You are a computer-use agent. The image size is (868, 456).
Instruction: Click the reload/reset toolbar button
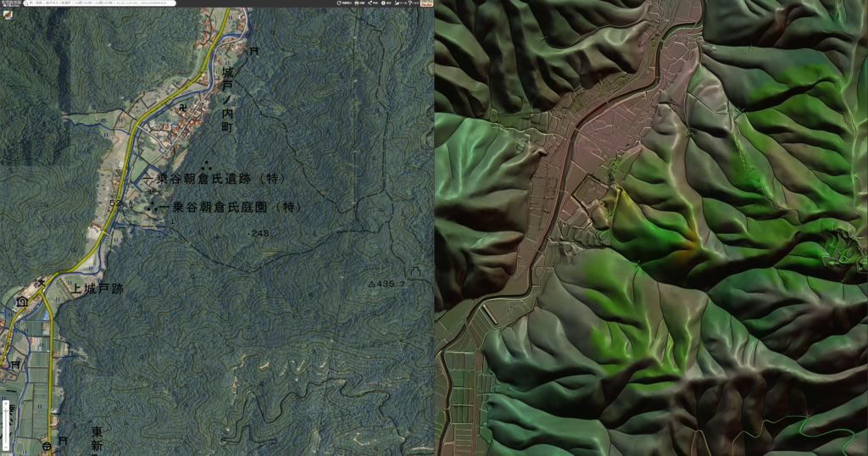[344, 3]
